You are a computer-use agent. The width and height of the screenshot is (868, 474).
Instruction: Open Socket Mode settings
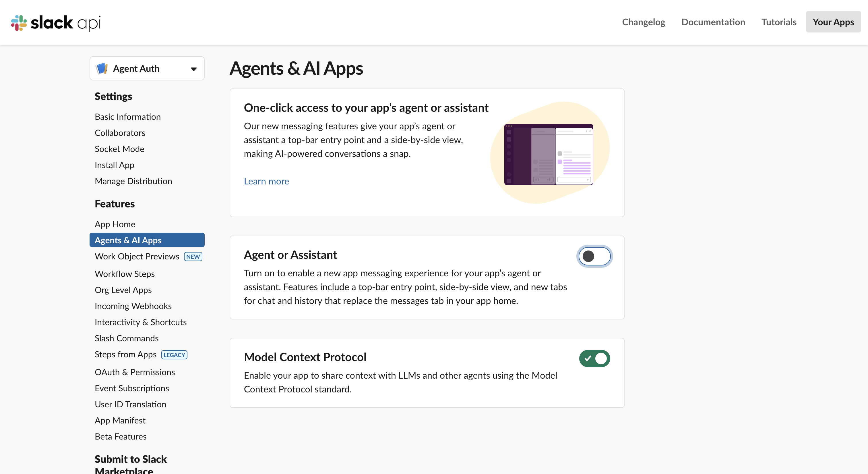(x=119, y=149)
